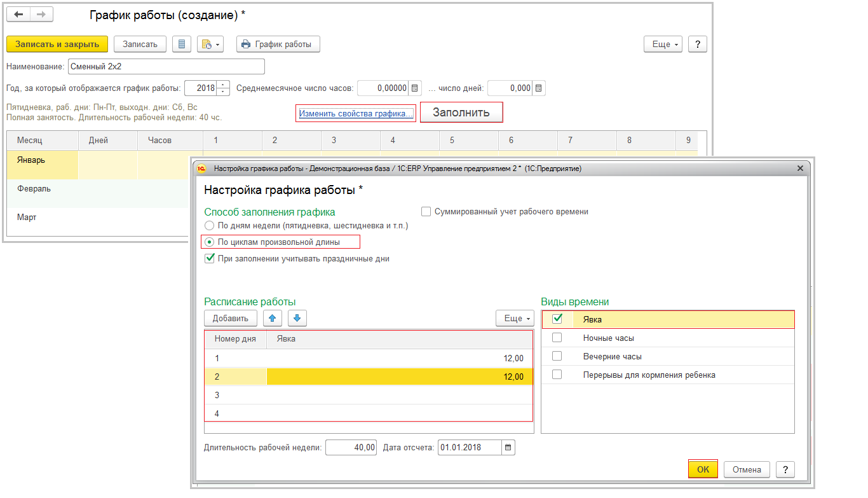Go back with the left arrow button
The width and height of the screenshot is (868, 498).
18,14
